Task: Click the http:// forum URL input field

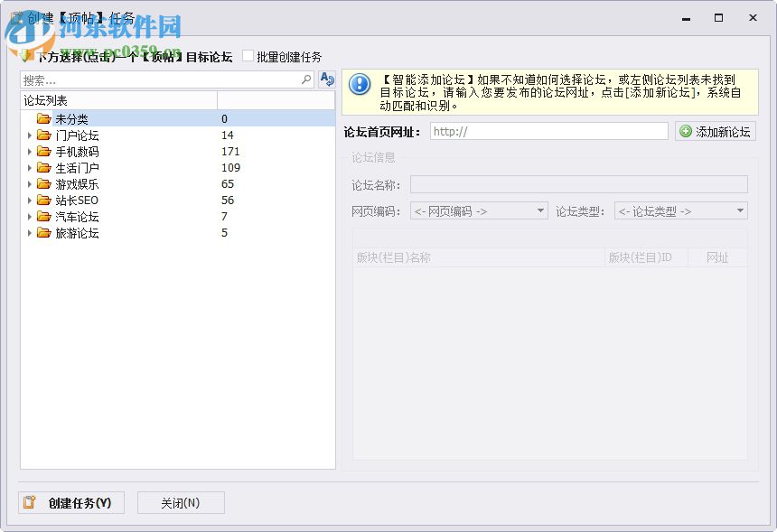Action: click(548, 131)
